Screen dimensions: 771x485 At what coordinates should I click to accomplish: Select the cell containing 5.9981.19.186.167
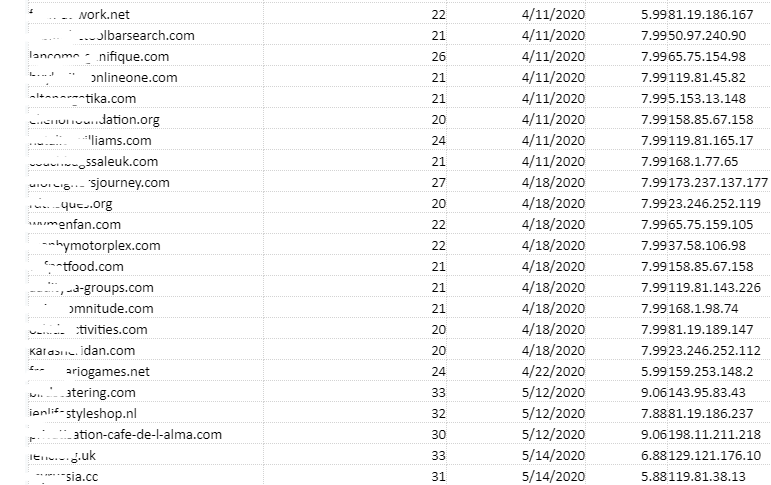pyautogui.click(x=697, y=15)
